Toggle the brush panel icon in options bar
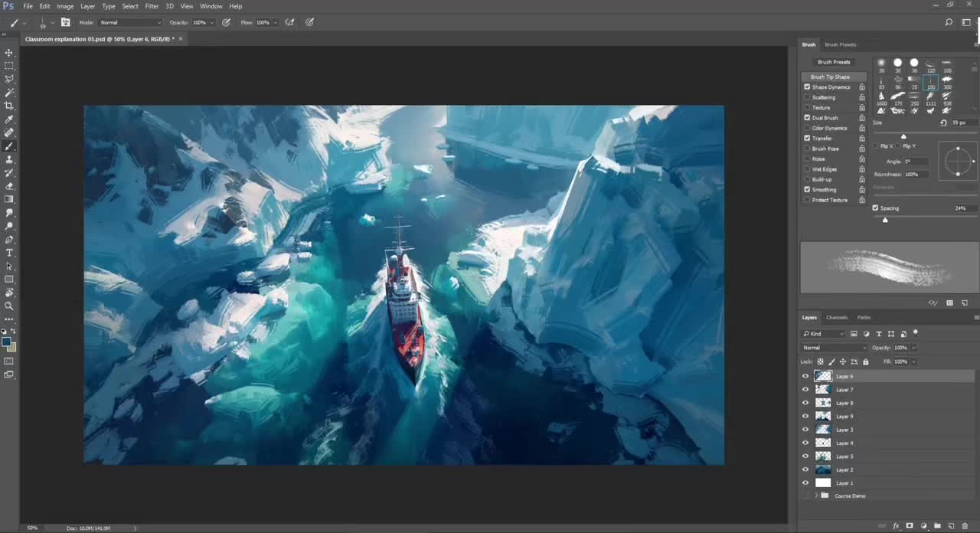Screen dimensions: 980x533 [x=66, y=22]
